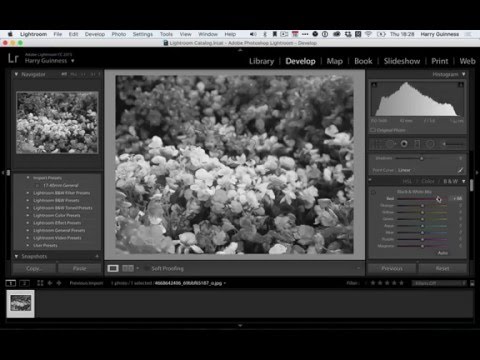The width and height of the screenshot is (480, 360).
Task: Switch to the Print module
Action: point(440,61)
